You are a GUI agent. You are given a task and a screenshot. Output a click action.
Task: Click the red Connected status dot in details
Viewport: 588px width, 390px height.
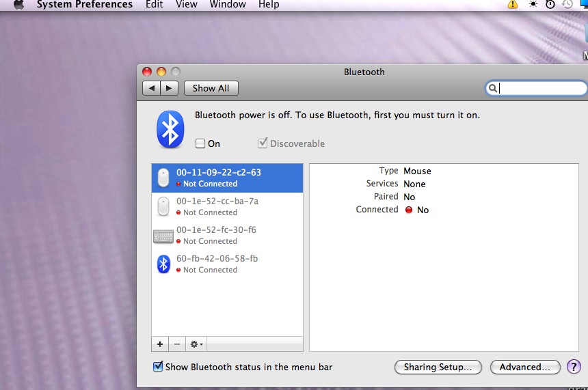(x=409, y=210)
